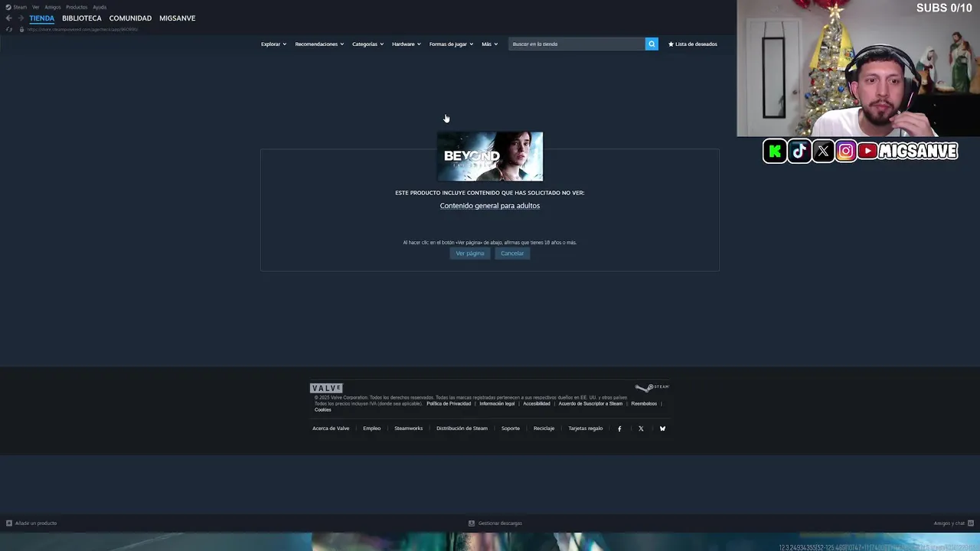Click the X icon in the stream overlay
980x551 pixels.
tap(823, 152)
